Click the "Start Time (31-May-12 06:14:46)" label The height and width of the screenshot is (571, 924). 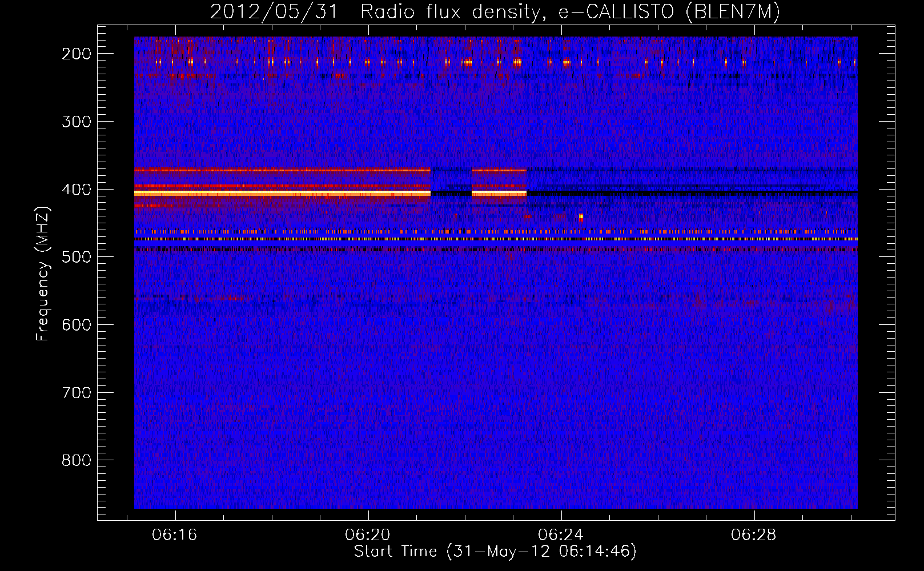(x=495, y=552)
